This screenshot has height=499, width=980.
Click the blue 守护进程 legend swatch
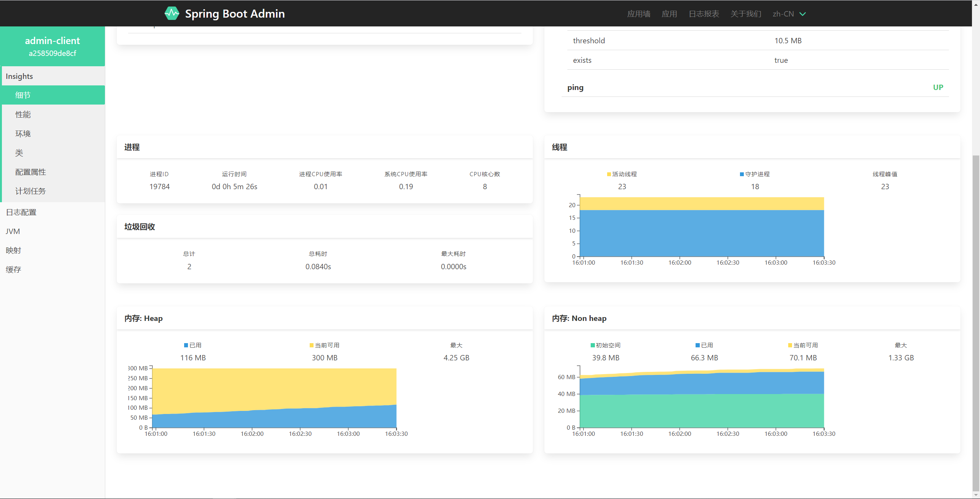tap(742, 174)
